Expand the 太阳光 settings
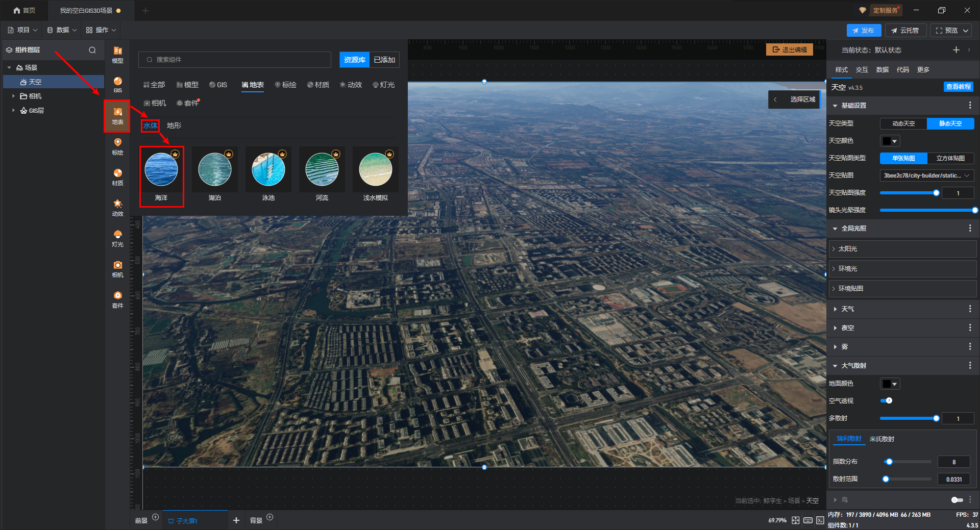The height and width of the screenshot is (530, 980). coord(848,249)
